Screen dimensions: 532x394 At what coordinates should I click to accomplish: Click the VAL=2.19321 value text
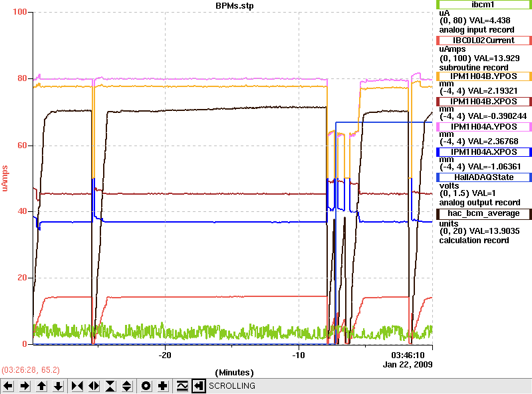pyautogui.click(x=493, y=91)
